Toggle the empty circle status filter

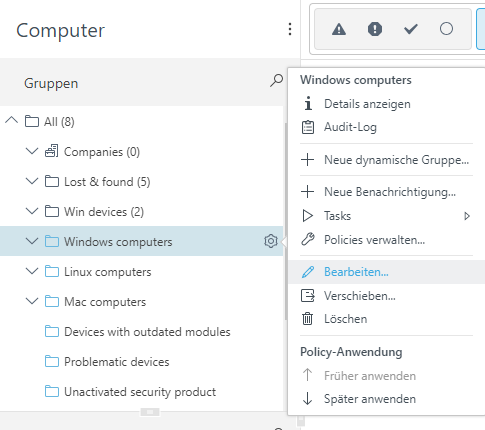tap(446, 29)
